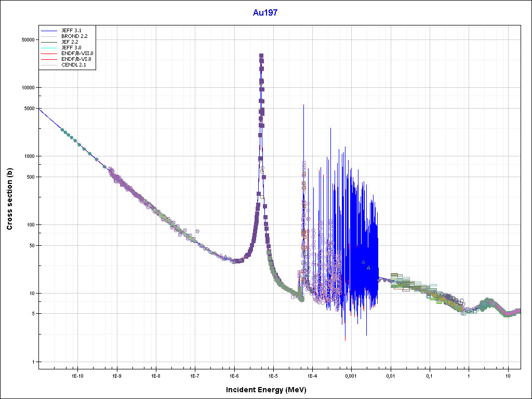Select the BROND 2.2 legend entry
Viewport: 532px width, 399px height.
pos(74,36)
